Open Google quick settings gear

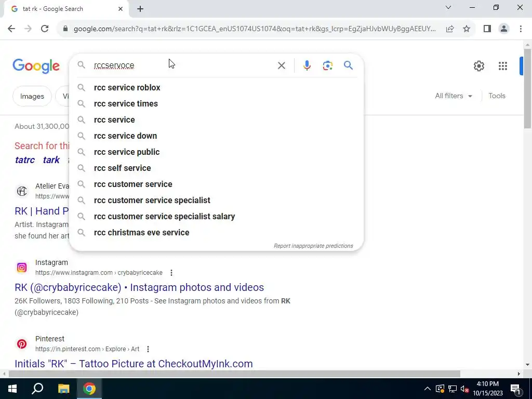coord(478,66)
